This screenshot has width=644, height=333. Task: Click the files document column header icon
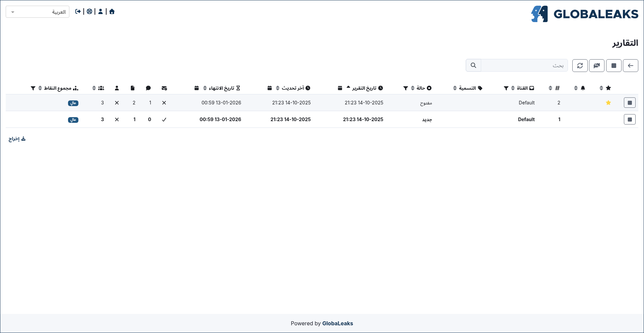[133, 88]
